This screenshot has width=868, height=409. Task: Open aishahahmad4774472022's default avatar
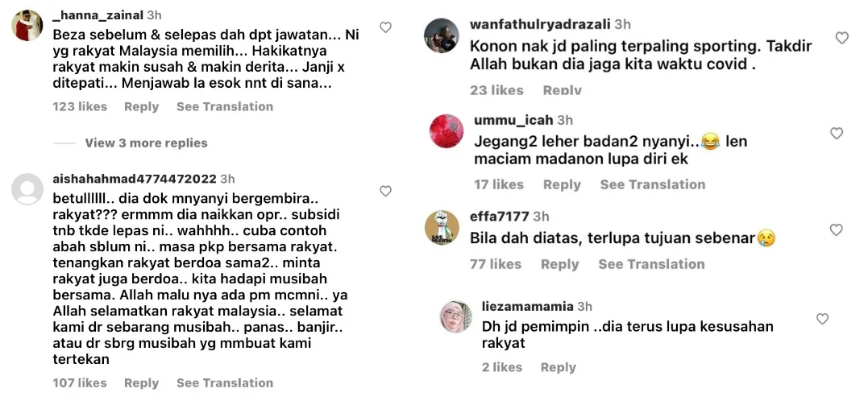27,189
